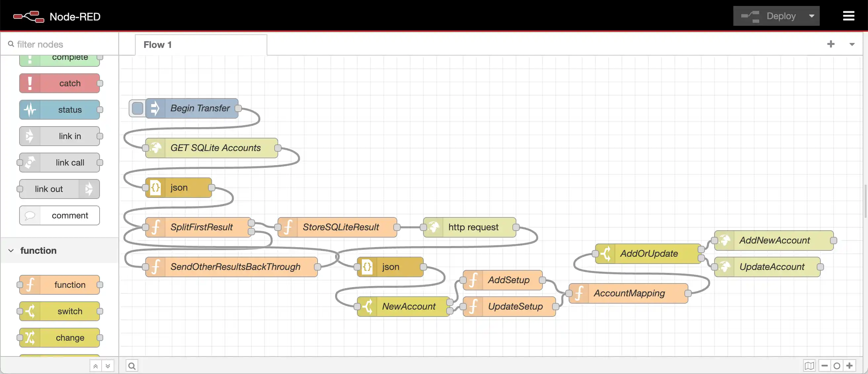Open the flow navigator map view
This screenshot has height=374, width=868.
[x=810, y=366]
